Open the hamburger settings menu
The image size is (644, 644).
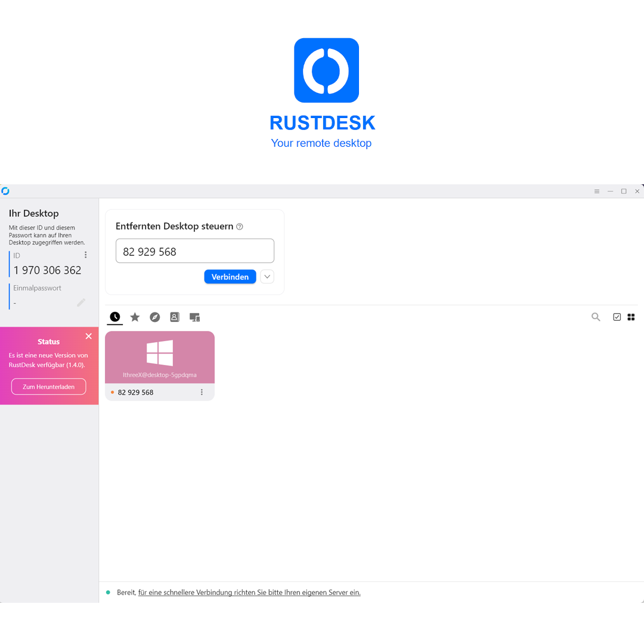click(x=596, y=191)
